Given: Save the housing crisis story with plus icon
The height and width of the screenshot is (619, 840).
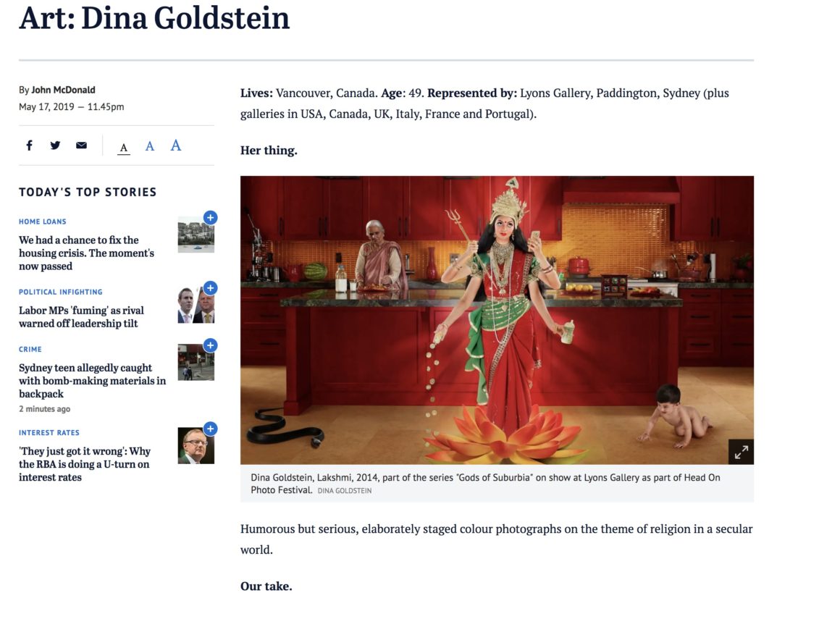Looking at the screenshot, I should pos(211,217).
